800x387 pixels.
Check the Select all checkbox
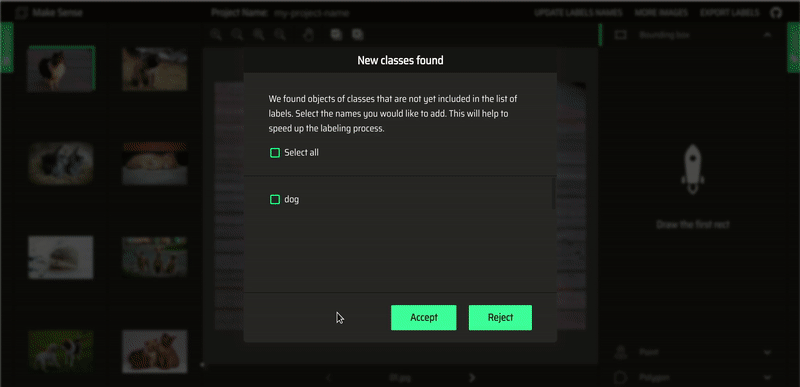[x=275, y=152]
